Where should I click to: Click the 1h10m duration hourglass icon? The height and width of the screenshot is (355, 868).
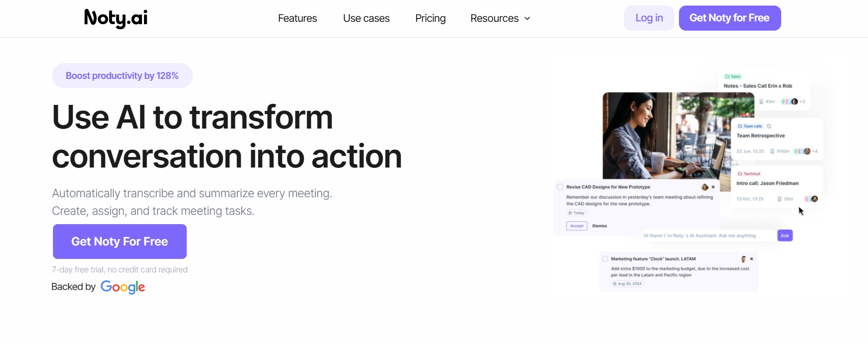point(772,151)
